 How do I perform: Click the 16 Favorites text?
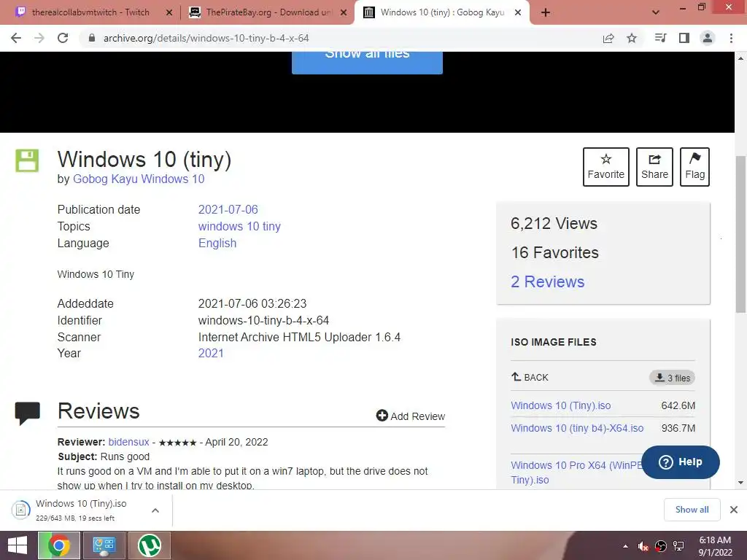555,252
